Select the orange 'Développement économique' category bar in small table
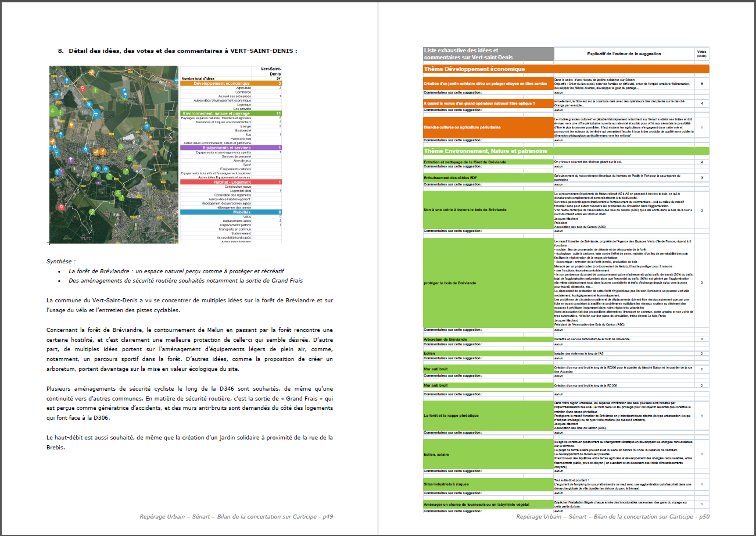This screenshot has height=536, width=756. (x=231, y=84)
